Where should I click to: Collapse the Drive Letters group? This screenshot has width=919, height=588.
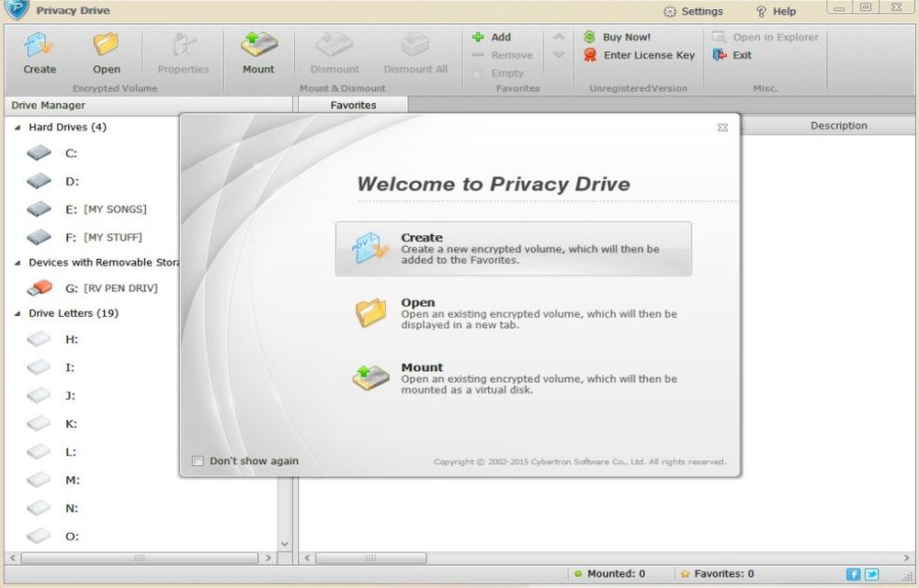pos(17,314)
